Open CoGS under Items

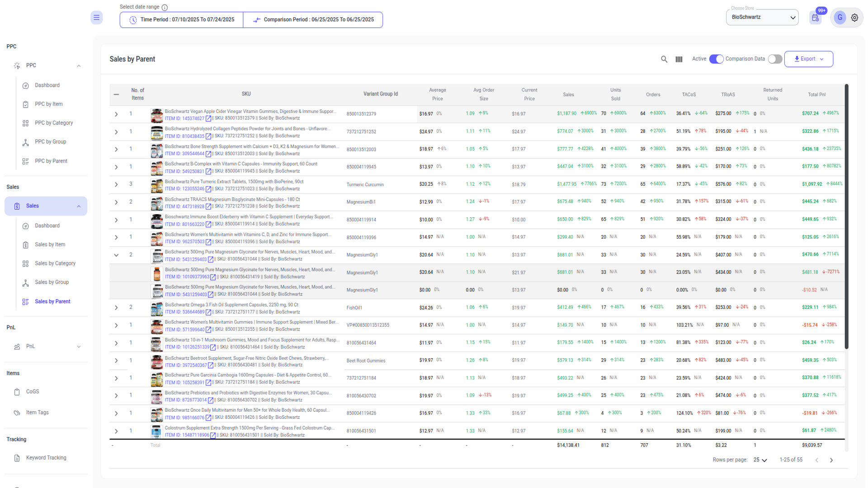point(32,392)
